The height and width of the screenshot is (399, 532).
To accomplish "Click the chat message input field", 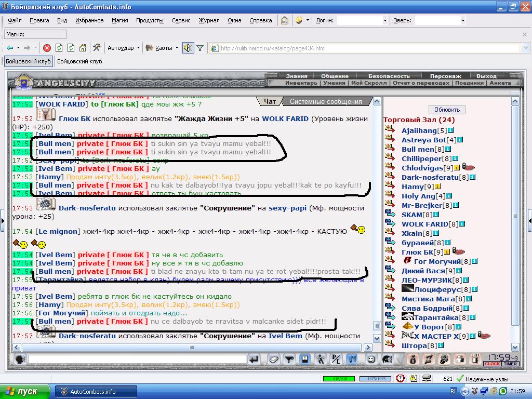I will click(x=137, y=360).
